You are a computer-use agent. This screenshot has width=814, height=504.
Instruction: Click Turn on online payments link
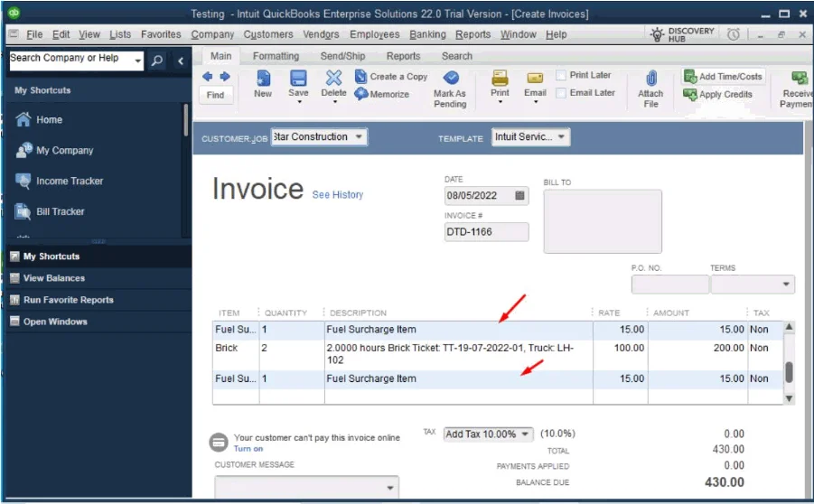pos(248,449)
